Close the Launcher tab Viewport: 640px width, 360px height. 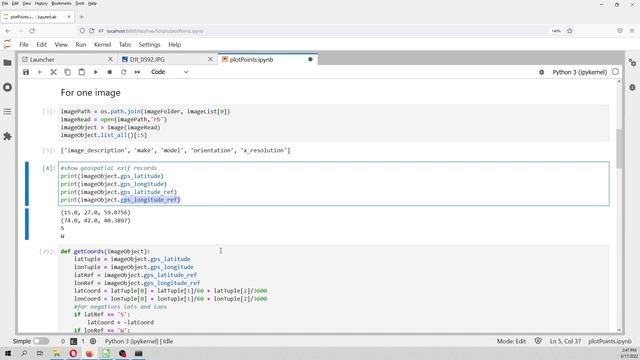[110, 60]
